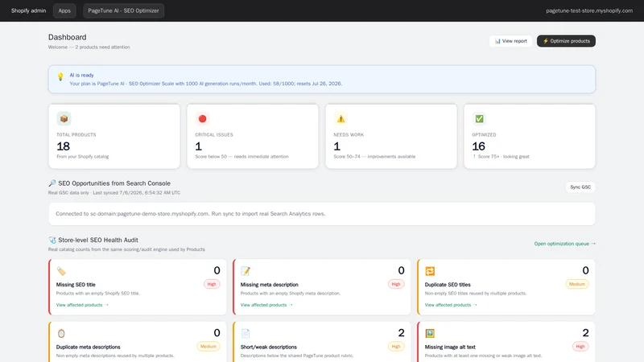Click the Sync GSC button
The image size is (644, 362).
580,187
